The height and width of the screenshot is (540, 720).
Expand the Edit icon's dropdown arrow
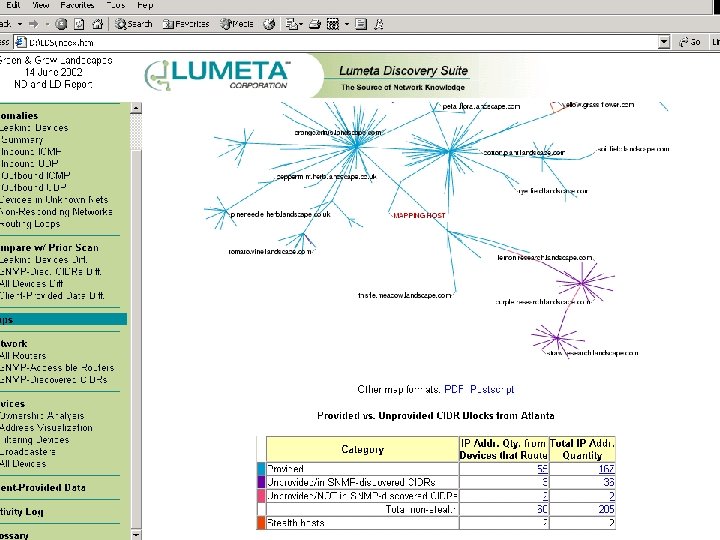(x=347, y=24)
